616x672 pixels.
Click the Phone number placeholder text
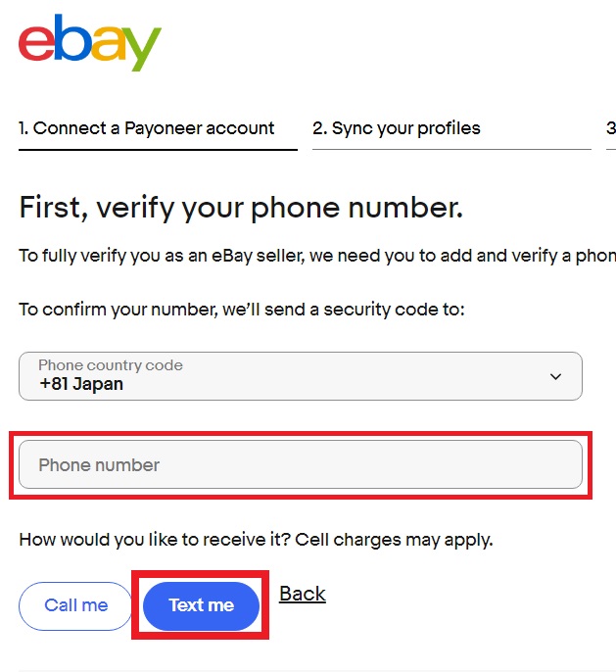[99, 465]
